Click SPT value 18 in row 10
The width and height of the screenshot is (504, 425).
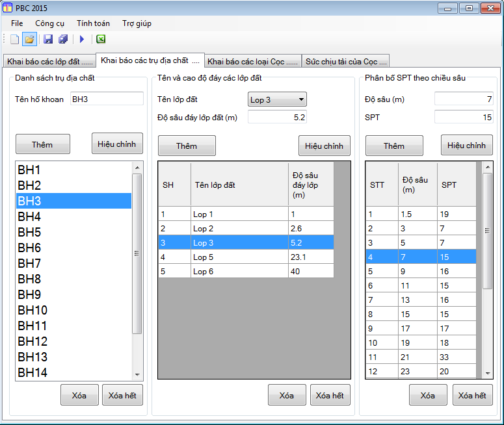tap(457, 342)
